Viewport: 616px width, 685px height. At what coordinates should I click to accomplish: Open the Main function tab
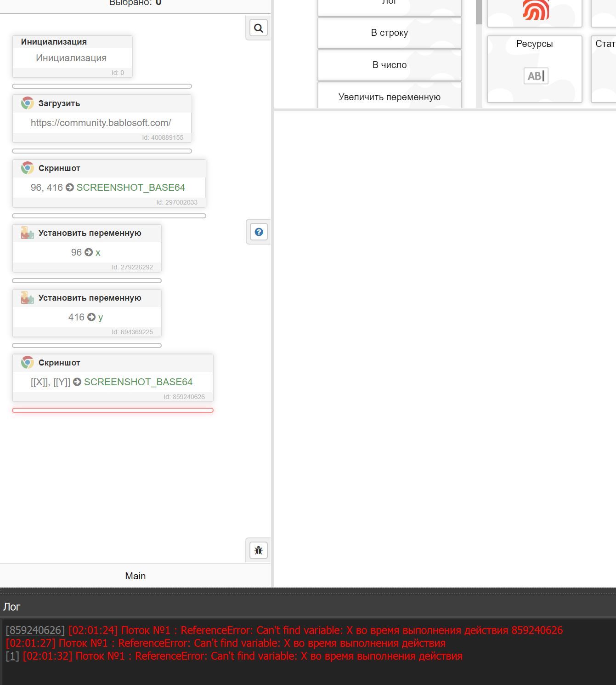[x=135, y=576]
